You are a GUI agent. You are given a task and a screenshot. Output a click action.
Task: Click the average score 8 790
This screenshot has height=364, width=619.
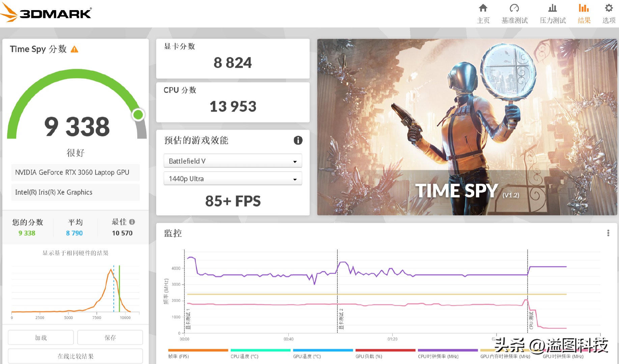[x=74, y=233]
